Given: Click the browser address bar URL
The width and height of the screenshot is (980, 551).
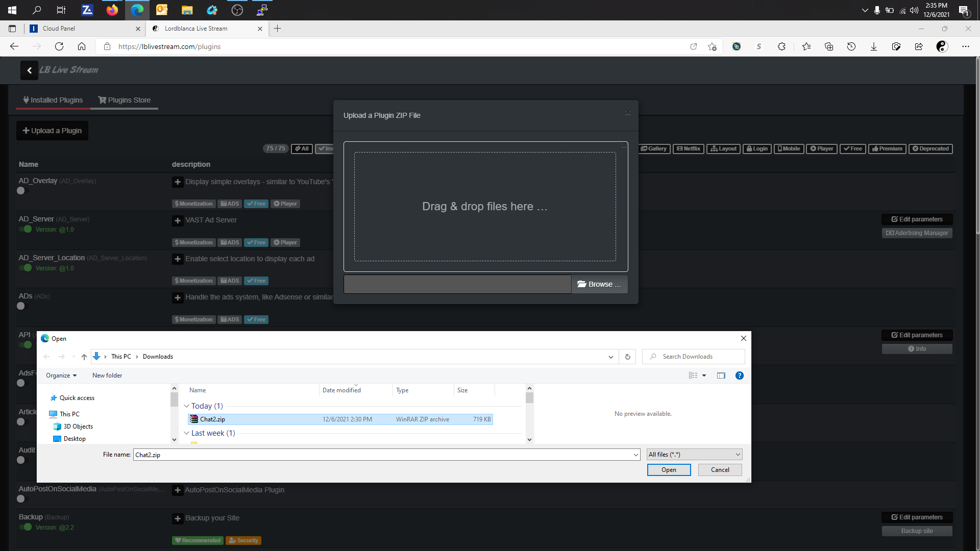Looking at the screenshot, I should coord(169,46).
